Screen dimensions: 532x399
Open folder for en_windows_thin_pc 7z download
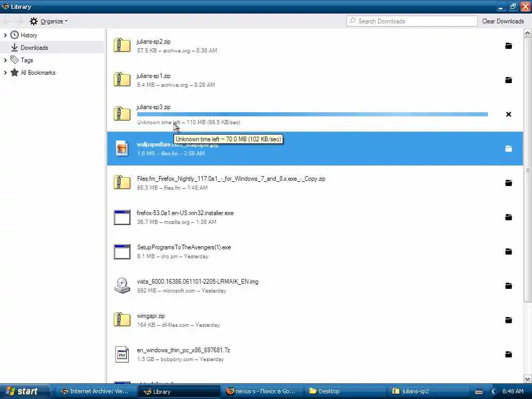[x=508, y=354]
